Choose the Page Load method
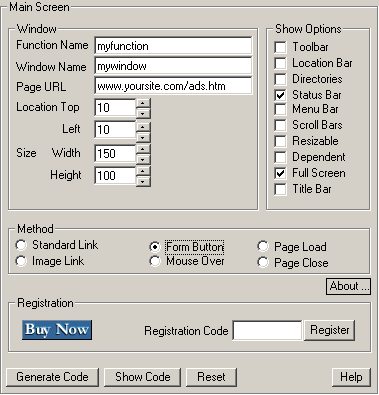This screenshot has width=379, height=395. click(263, 247)
